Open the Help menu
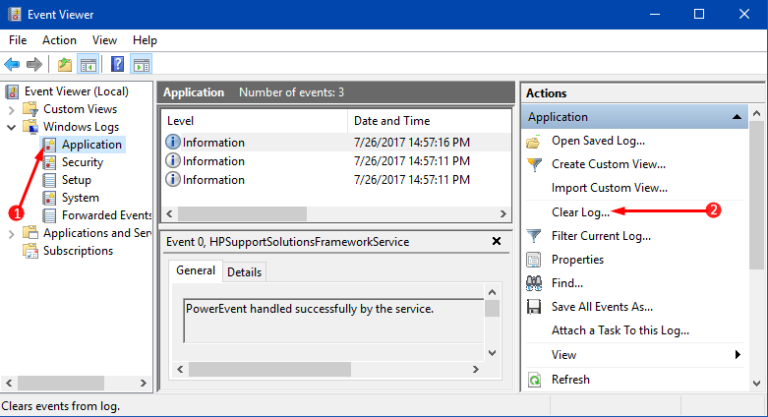768x417 pixels. click(144, 40)
